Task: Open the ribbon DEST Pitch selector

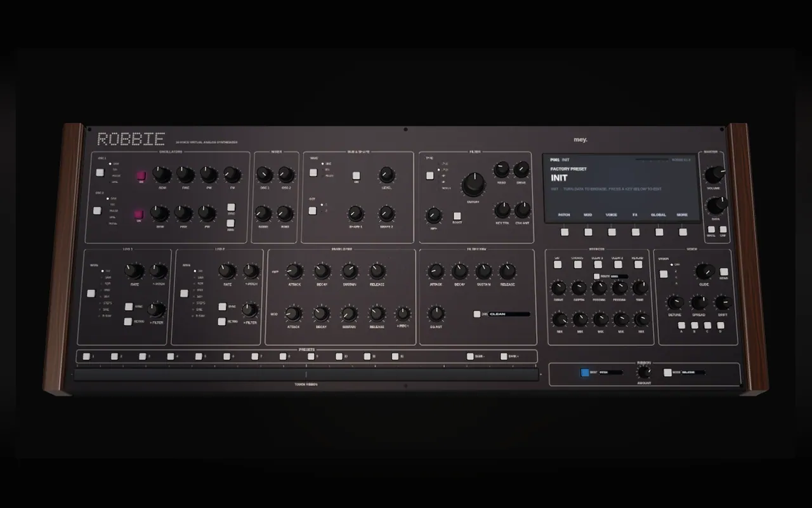Action: tap(610, 373)
